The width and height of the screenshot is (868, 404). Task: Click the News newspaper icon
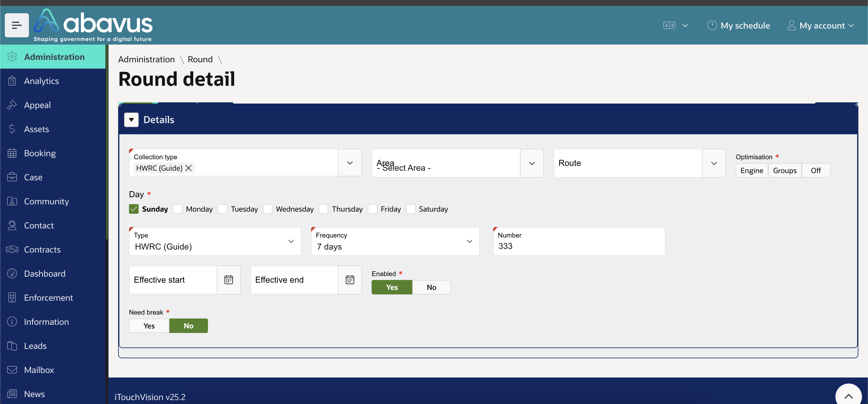pos(12,394)
